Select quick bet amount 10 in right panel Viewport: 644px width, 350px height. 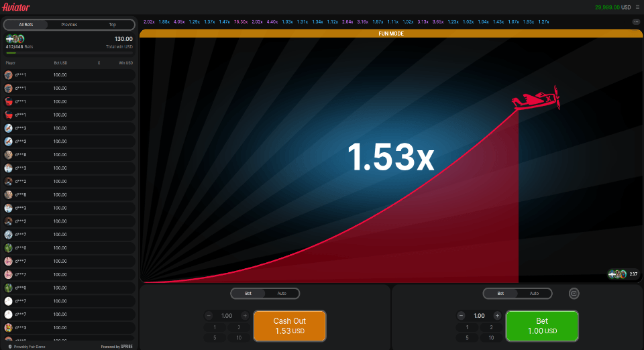pos(491,338)
